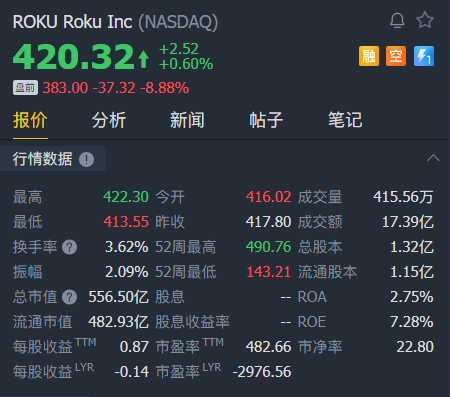Click the 行情数据 section header

coord(43,159)
